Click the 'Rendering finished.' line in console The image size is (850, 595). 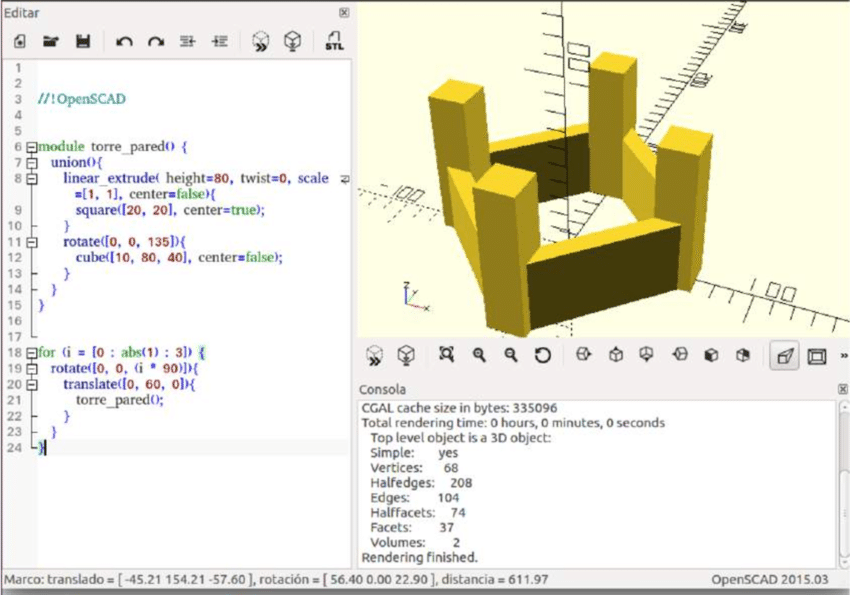point(419,557)
